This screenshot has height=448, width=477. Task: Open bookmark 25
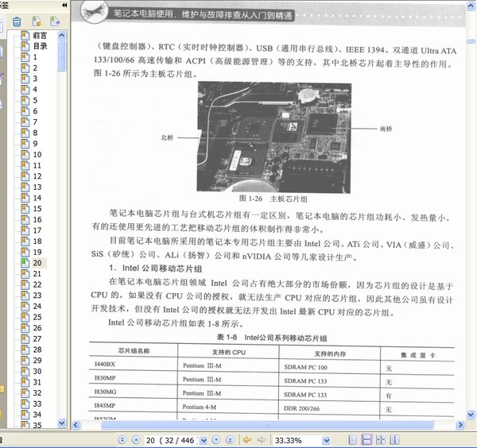pyautogui.click(x=37, y=317)
